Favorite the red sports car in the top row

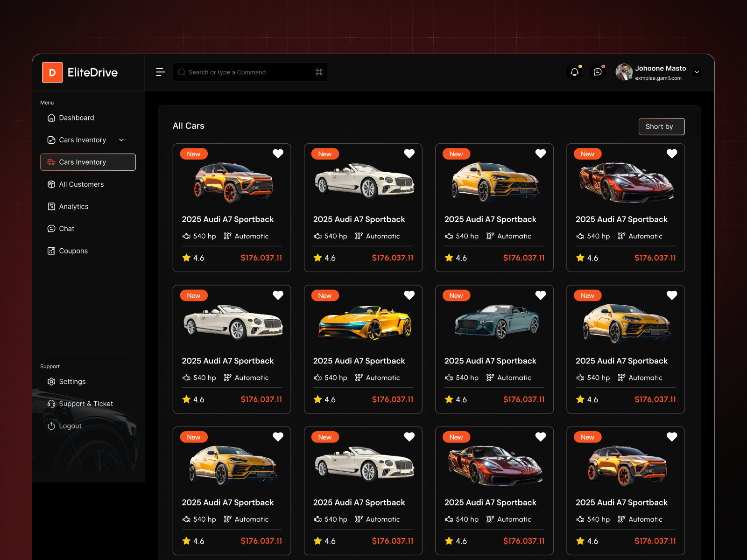coord(672,154)
